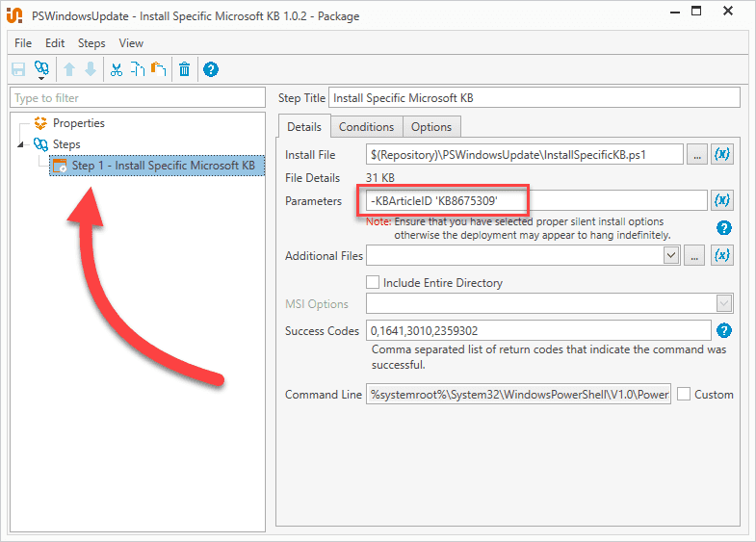This screenshot has height=542, width=756.
Task: Move step up with the up arrow icon
Action: click(x=69, y=69)
